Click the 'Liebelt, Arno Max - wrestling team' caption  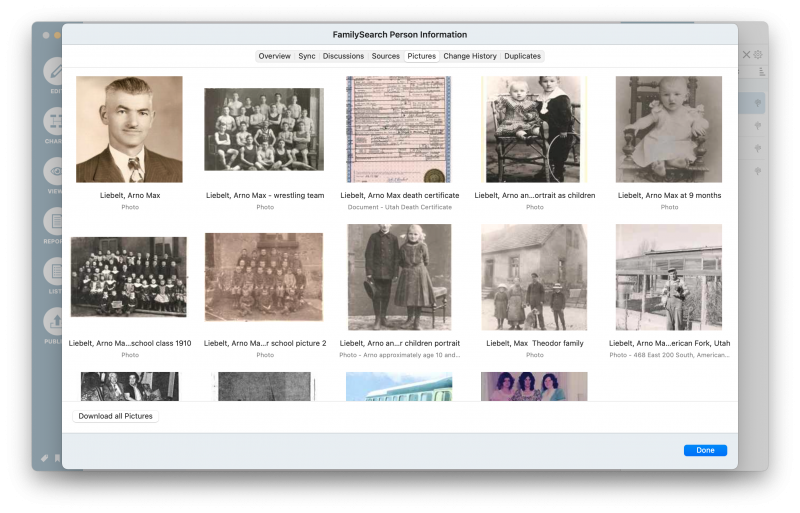[x=265, y=196]
